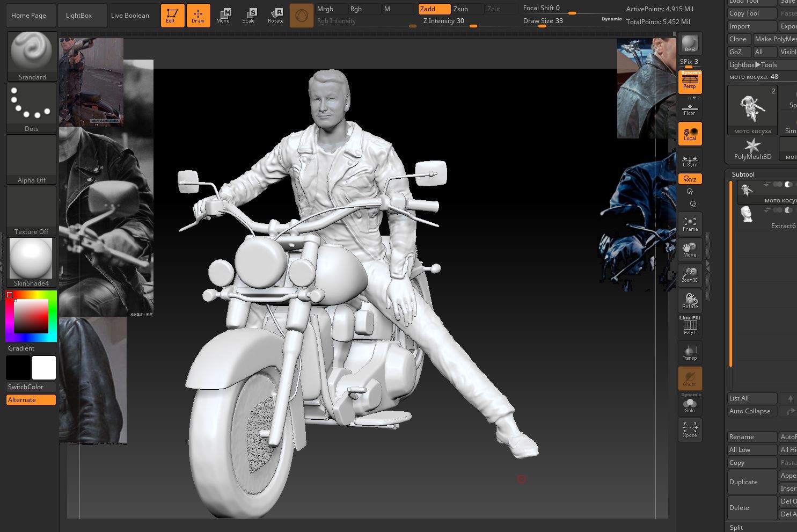The image size is (797, 532).
Task: Enable the Floor grid icon
Action: [690, 110]
